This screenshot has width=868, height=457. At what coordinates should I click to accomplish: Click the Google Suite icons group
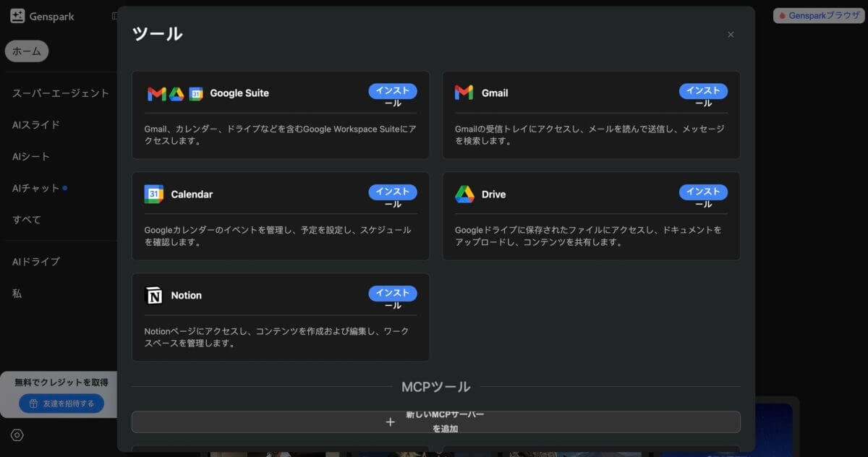(x=175, y=93)
